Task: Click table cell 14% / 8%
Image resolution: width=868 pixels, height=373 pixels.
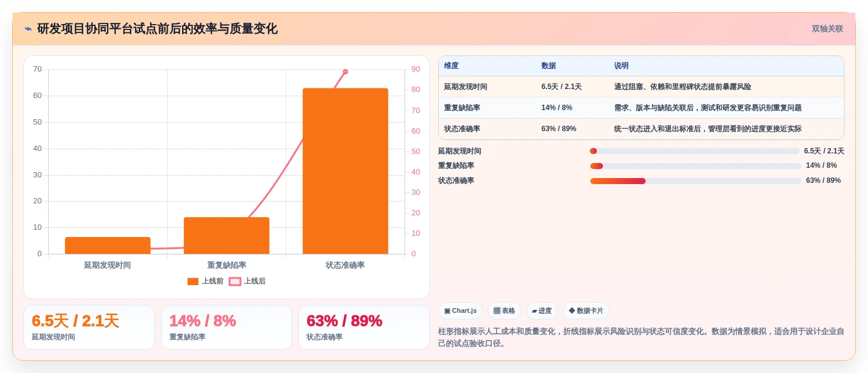Action: click(x=557, y=108)
